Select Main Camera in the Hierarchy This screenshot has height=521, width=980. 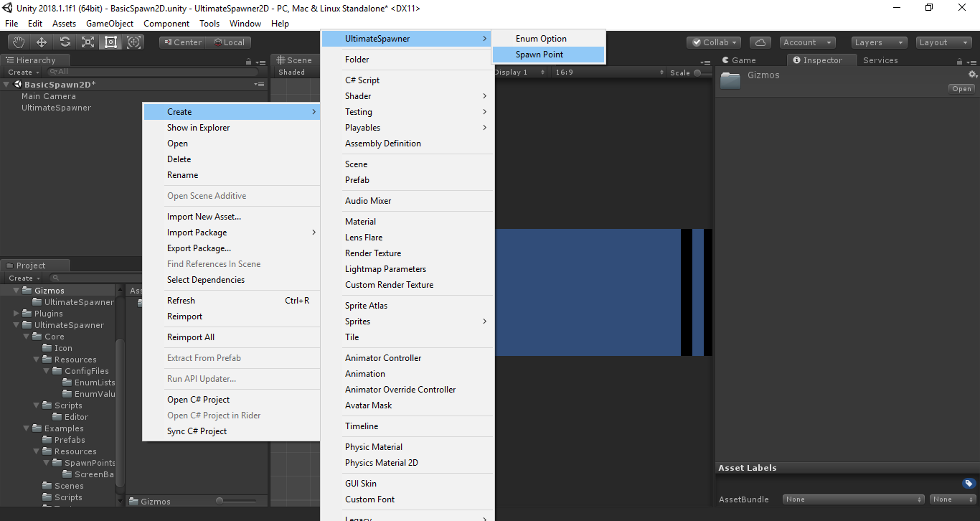[48, 96]
